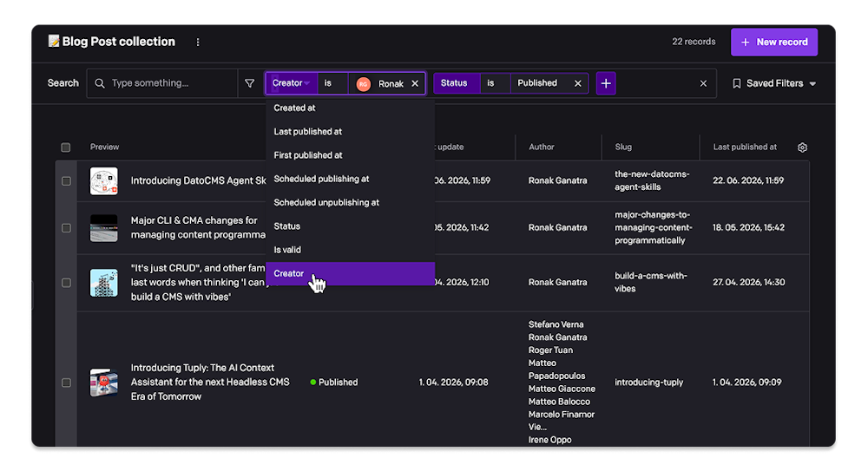
Task: Open thumbnail of DatoCMS Agent Skills post
Action: click(x=104, y=181)
